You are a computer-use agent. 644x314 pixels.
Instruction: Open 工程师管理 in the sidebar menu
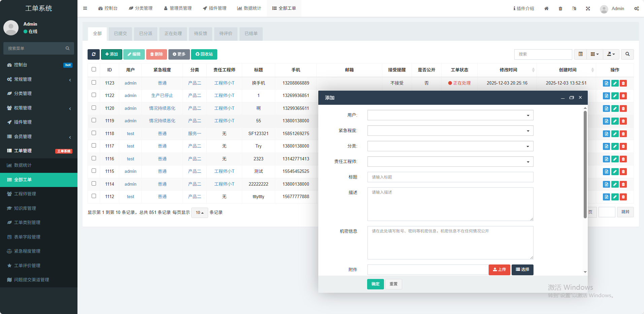point(25,194)
